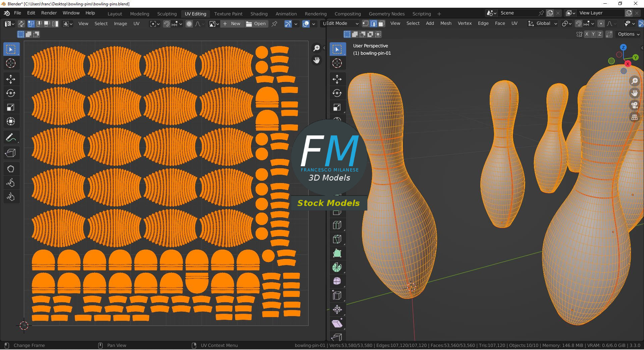Select the Rotate tool in 3D viewport

(x=337, y=93)
